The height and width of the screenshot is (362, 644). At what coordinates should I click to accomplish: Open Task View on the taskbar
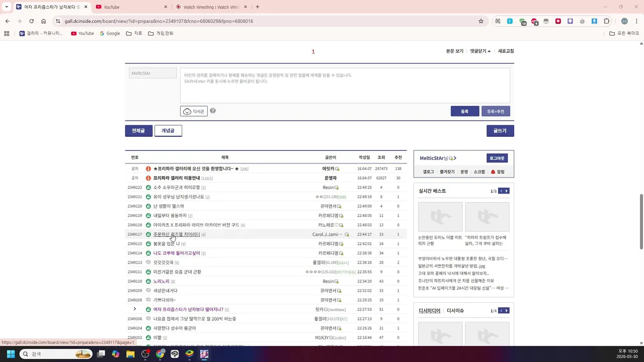(101, 354)
